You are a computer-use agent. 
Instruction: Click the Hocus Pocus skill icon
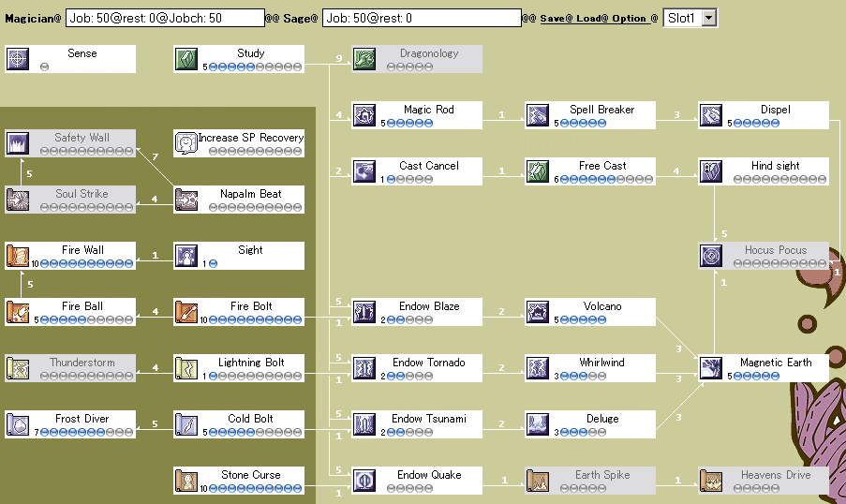pos(710,255)
